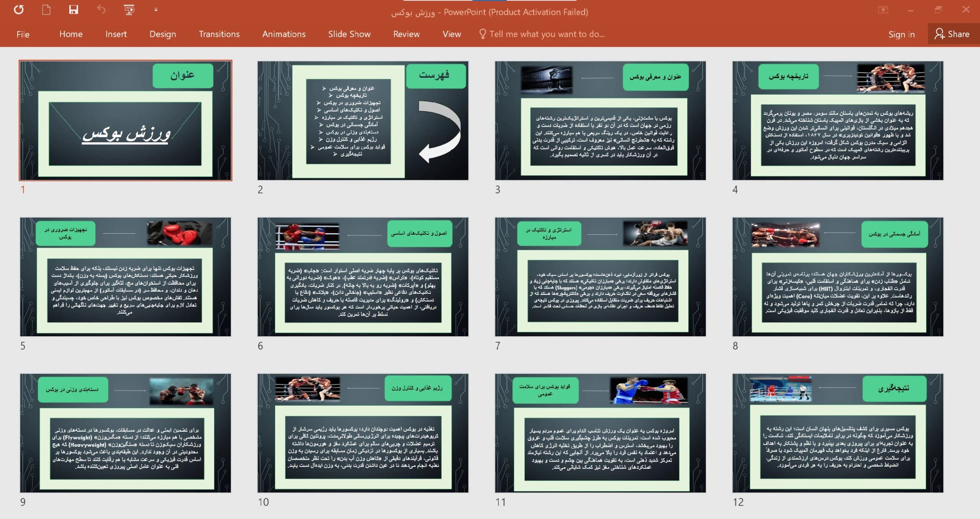Open the Animations tab

click(284, 34)
